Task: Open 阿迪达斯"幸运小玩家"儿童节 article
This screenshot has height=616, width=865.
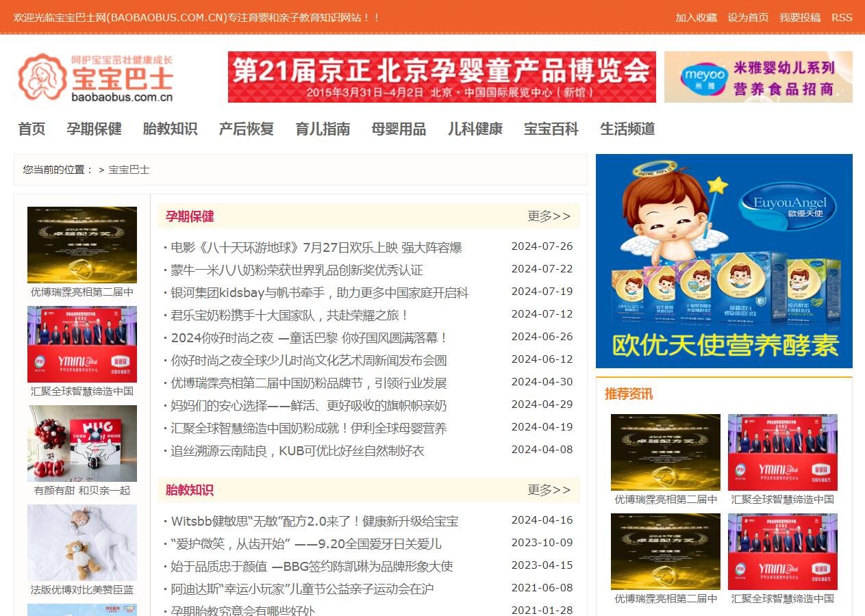Action: click(302, 589)
